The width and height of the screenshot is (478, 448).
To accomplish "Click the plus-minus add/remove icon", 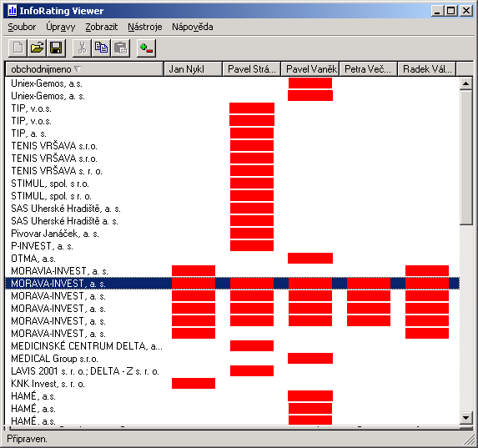I will pos(146,48).
